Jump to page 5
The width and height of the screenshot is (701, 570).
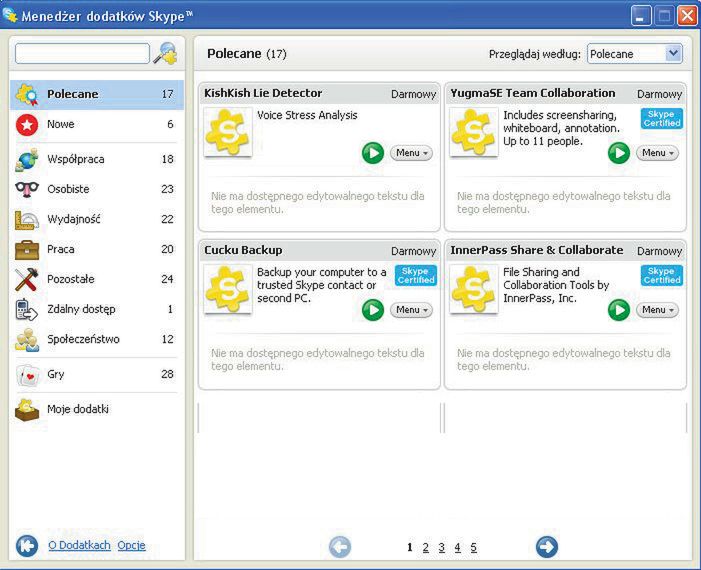[x=473, y=547]
